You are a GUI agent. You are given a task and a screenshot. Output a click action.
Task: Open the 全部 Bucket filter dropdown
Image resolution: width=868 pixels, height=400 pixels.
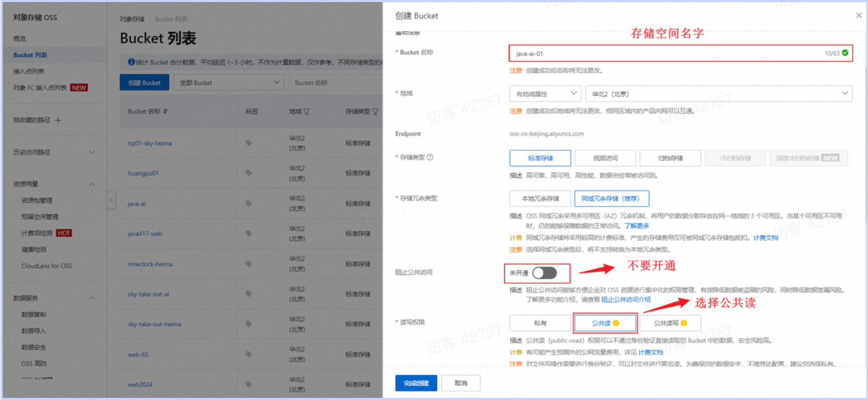tap(229, 83)
